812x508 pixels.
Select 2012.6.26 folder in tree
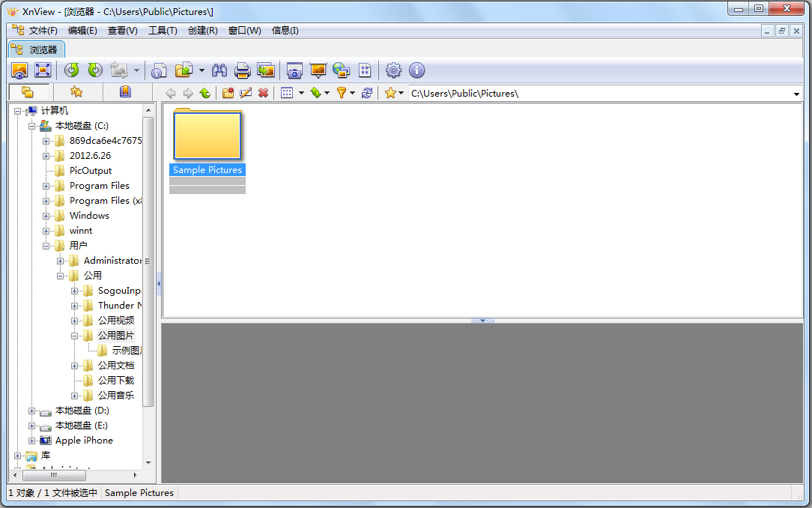[x=90, y=155]
